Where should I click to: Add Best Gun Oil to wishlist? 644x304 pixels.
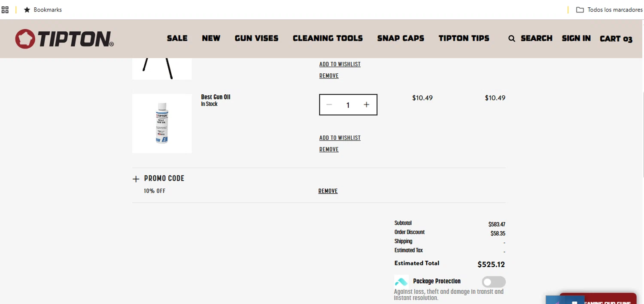340,138
